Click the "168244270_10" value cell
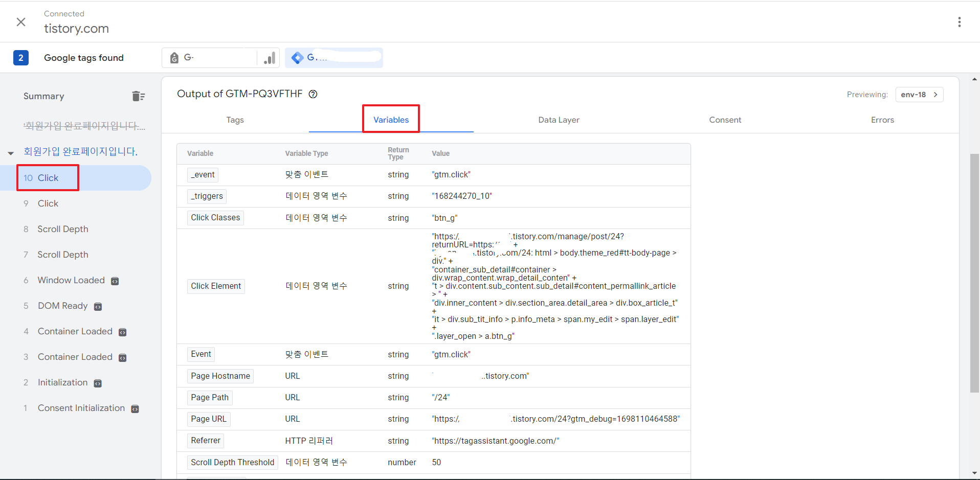The width and height of the screenshot is (980, 480). [x=462, y=196]
